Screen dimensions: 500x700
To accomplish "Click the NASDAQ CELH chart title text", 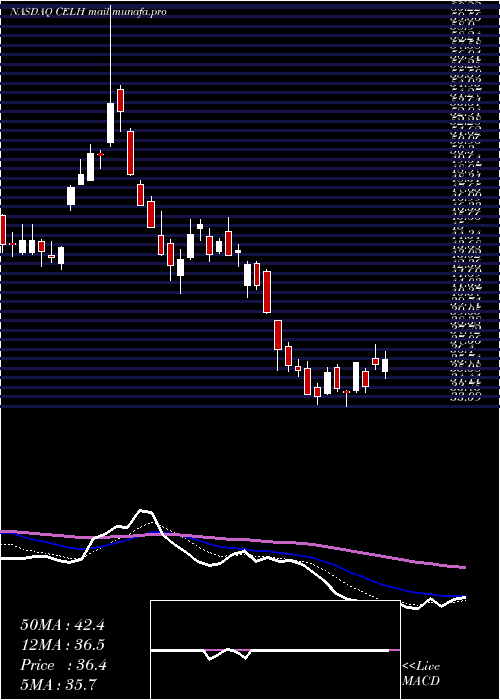I will click(x=88, y=12).
